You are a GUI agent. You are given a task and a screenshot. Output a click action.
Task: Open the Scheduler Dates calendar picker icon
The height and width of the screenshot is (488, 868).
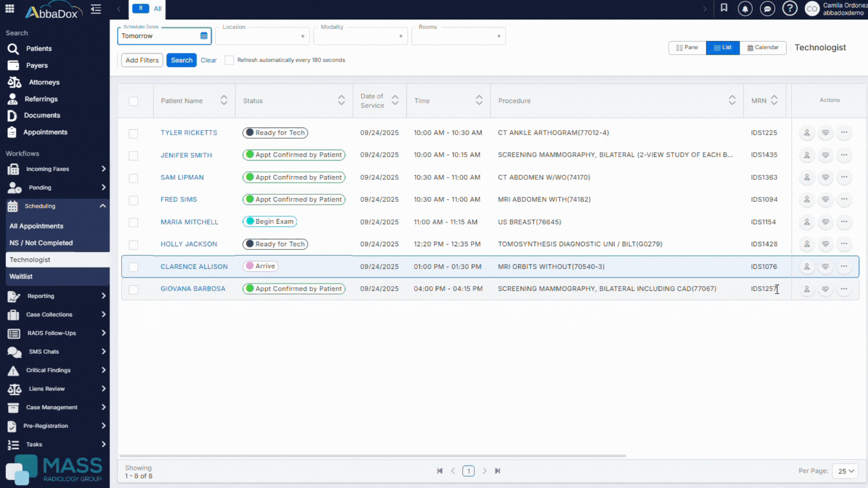pyautogui.click(x=204, y=36)
